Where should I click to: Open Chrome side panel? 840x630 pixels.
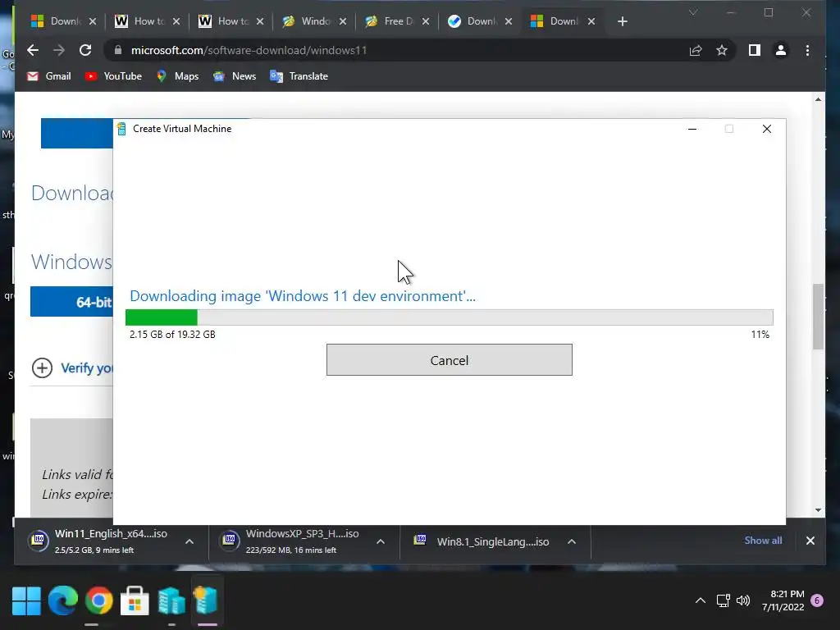755,50
